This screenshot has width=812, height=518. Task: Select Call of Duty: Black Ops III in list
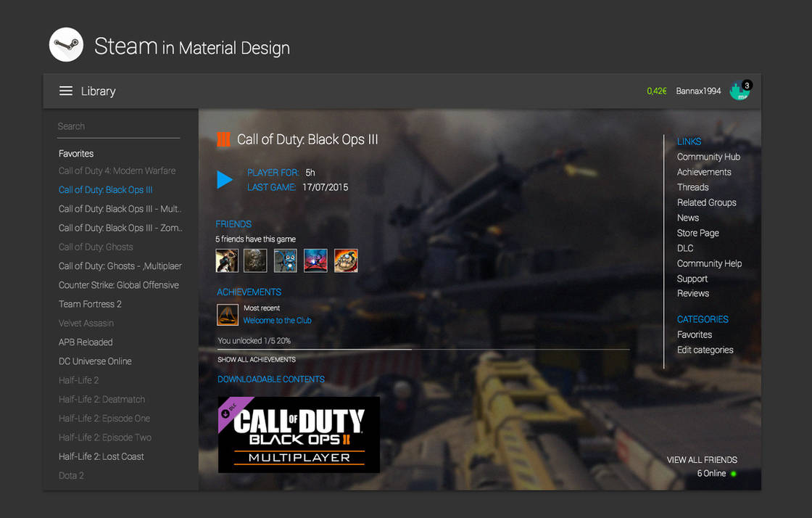106,190
